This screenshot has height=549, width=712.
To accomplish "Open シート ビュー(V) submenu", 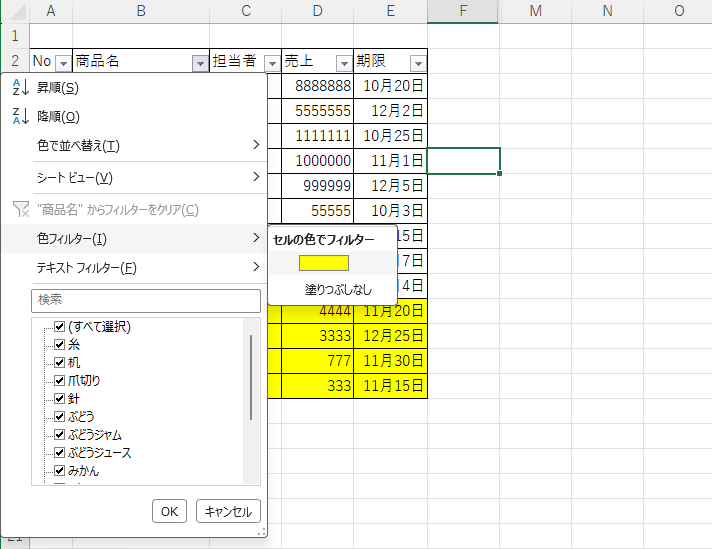I will click(134, 177).
